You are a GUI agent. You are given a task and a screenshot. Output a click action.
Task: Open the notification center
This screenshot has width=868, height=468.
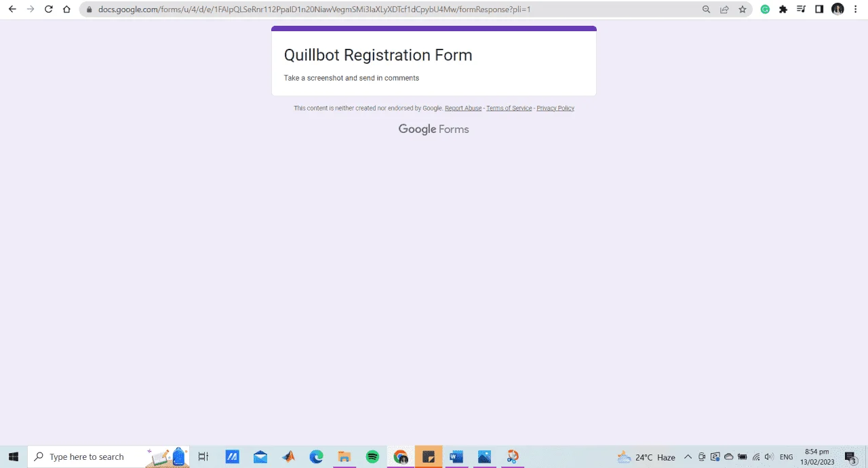(x=850, y=457)
